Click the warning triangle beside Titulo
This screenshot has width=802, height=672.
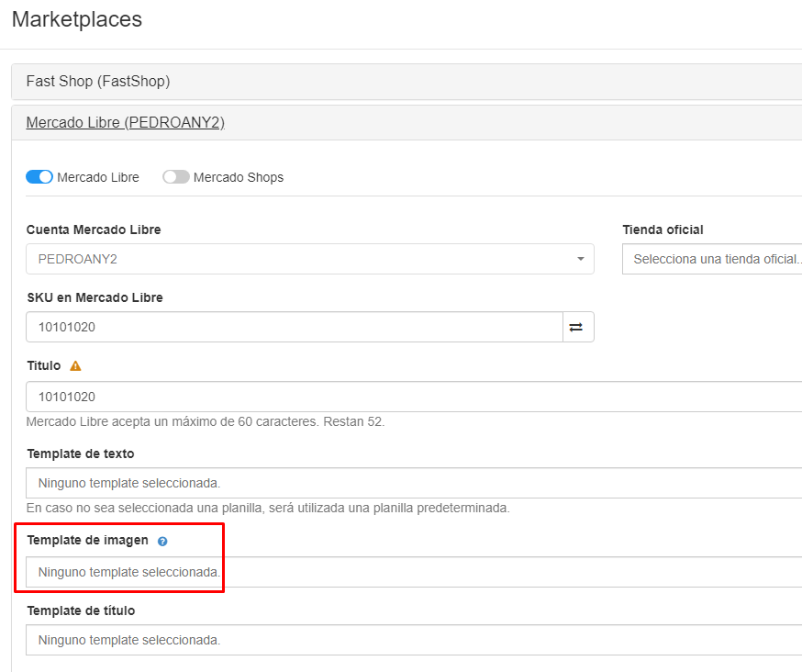75,366
